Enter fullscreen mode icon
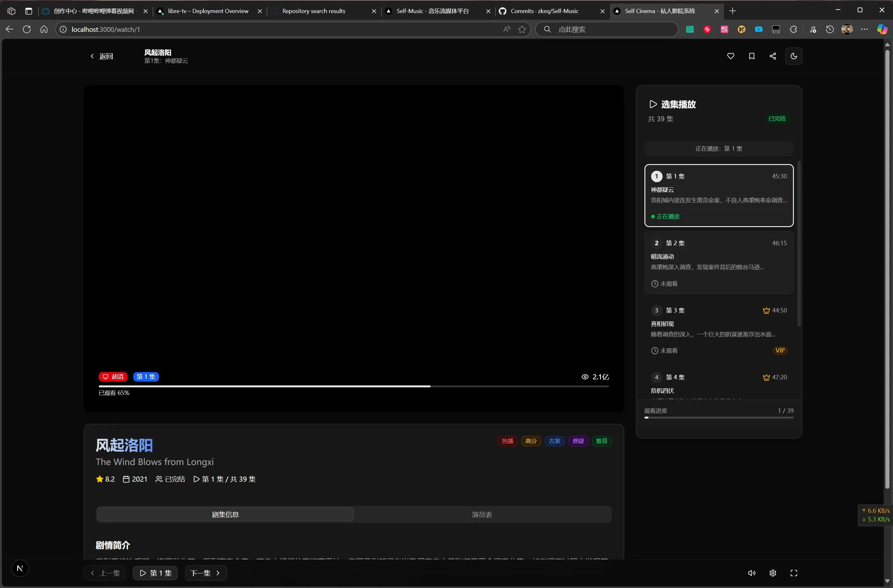The width and height of the screenshot is (893, 588). (794, 573)
